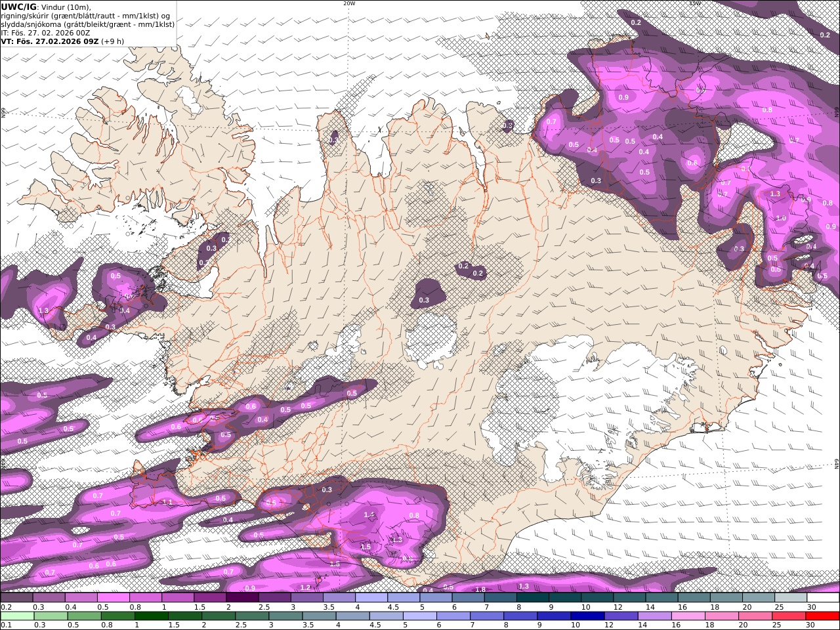Pick the dark teal 8 swatch in snow legend

point(532,598)
